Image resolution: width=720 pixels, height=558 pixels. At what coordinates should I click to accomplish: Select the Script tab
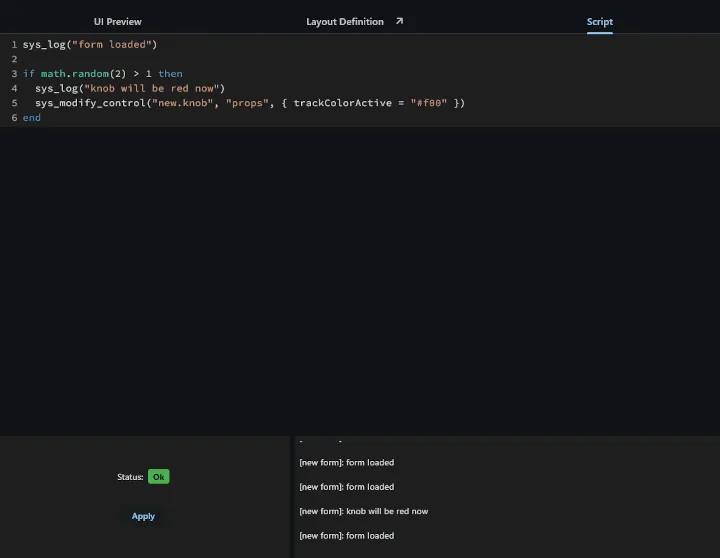[599, 22]
